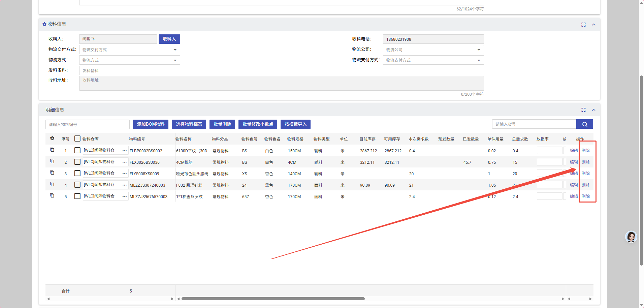This screenshot has height=308, width=644.
Task: Open warehouse picker dots for FLYS008XS0009 row
Action: [x=125, y=174]
